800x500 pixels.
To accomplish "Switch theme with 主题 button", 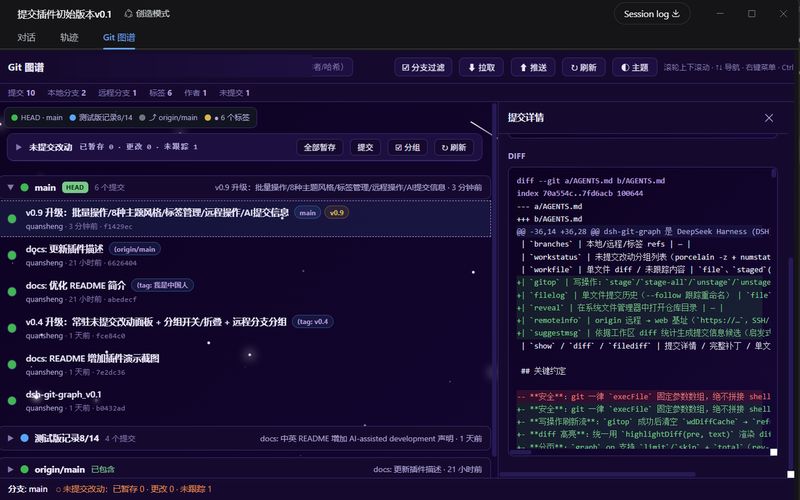I will tap(634, 67).
